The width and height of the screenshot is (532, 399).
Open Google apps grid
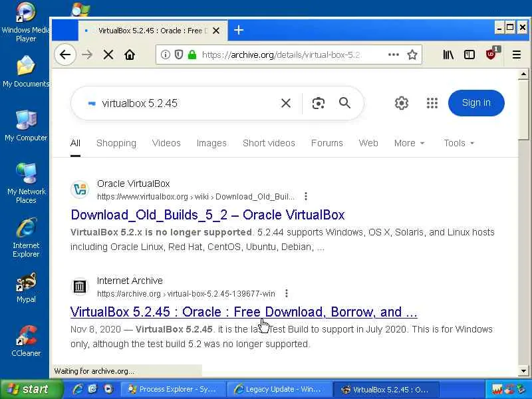coord(432,103)
